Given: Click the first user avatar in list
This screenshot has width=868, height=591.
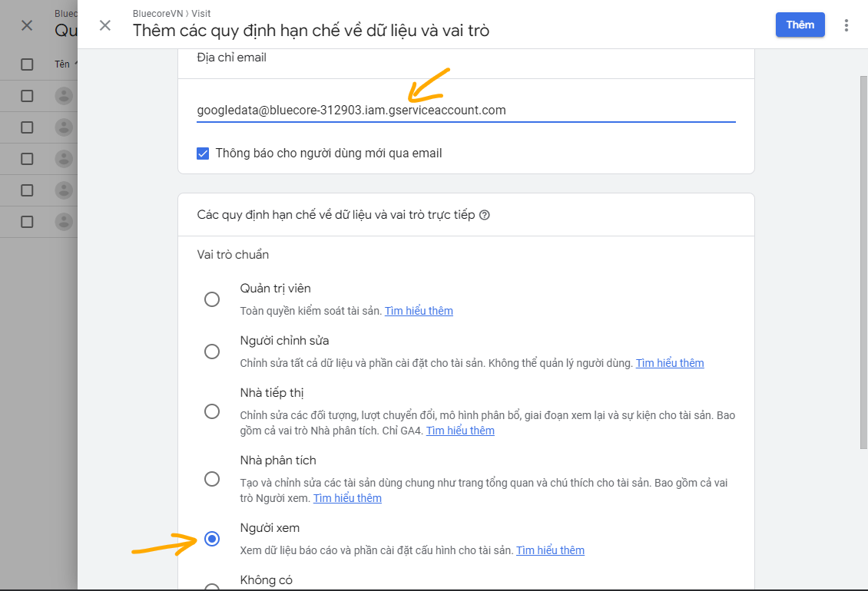Looking at the screenshot, I should (x=65, y=96).
